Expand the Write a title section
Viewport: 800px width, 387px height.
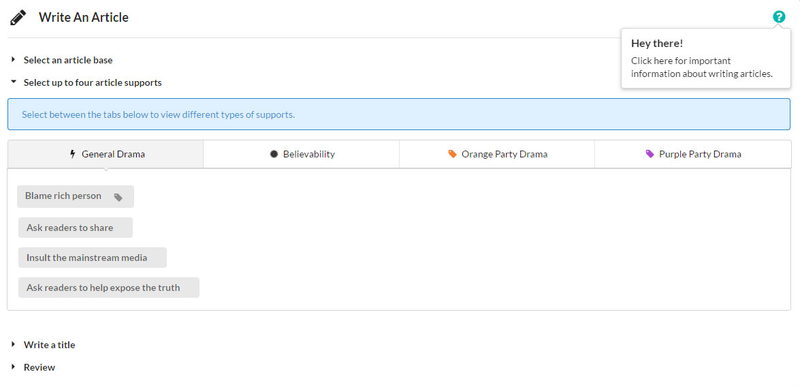[49, 345]
